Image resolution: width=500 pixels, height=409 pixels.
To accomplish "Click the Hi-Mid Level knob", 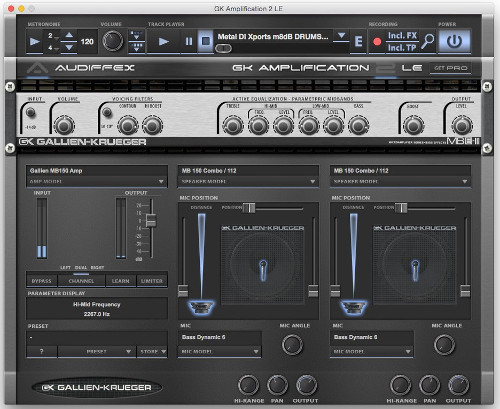I will click(283, 126).
